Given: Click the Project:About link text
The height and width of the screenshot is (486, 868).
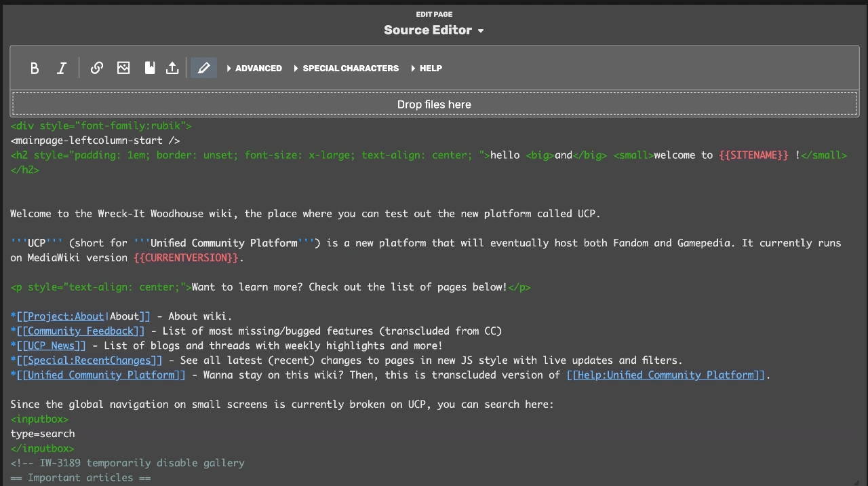Looking at the screenshot, I should point(66,316).
